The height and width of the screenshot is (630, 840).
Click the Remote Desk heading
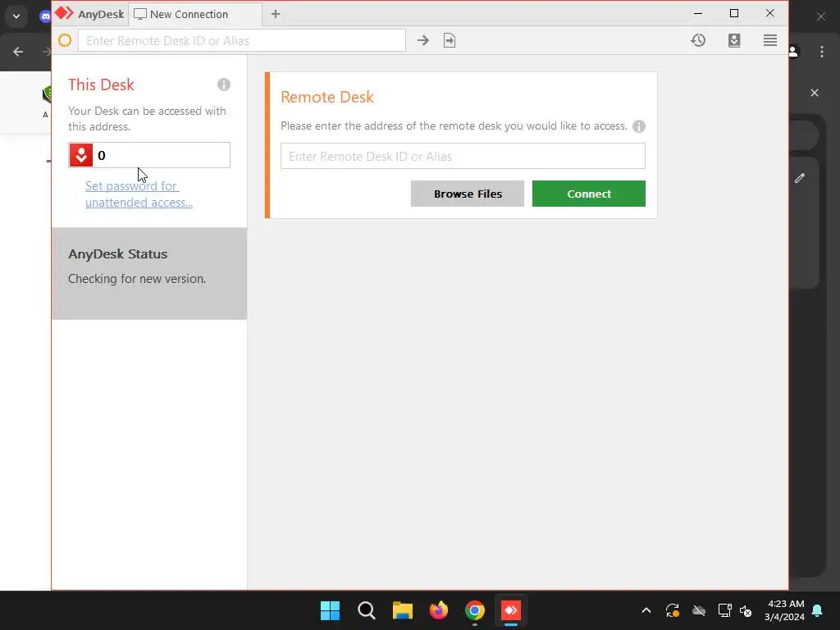pos(327,97)
